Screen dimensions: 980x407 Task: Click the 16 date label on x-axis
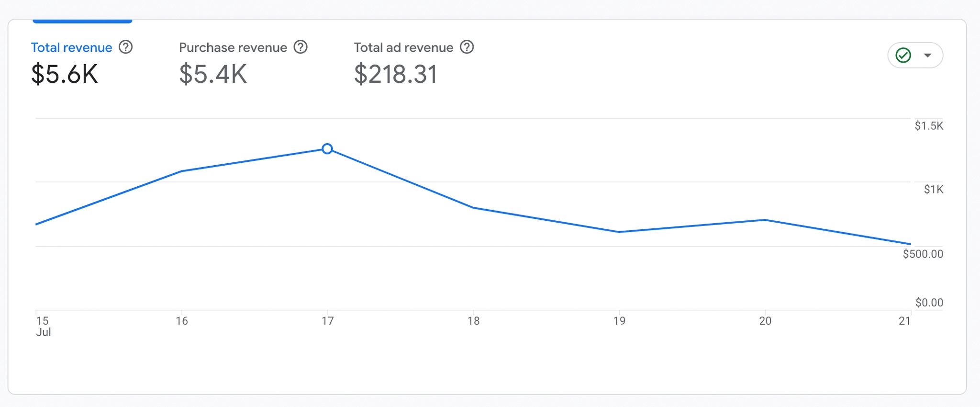click(182, 321)
